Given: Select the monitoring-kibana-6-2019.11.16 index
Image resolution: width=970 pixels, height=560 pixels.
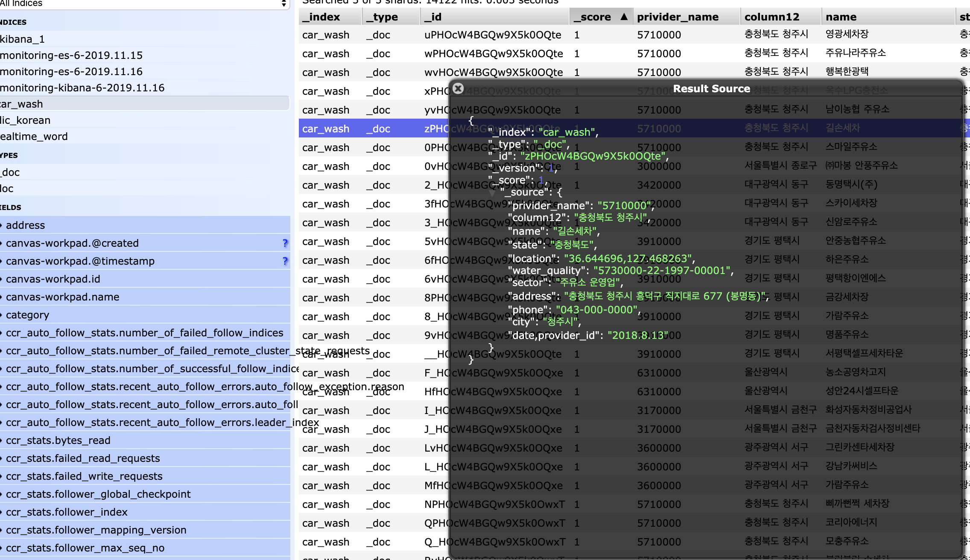Looking at the screenshot, I should tap(82, 87).
